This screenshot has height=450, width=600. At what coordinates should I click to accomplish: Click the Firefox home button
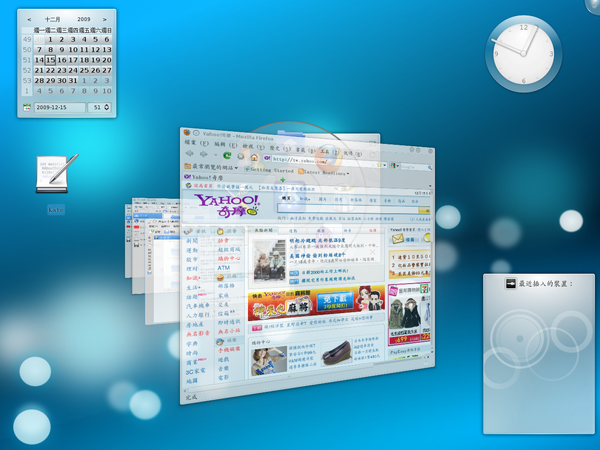tap(254, 157)
